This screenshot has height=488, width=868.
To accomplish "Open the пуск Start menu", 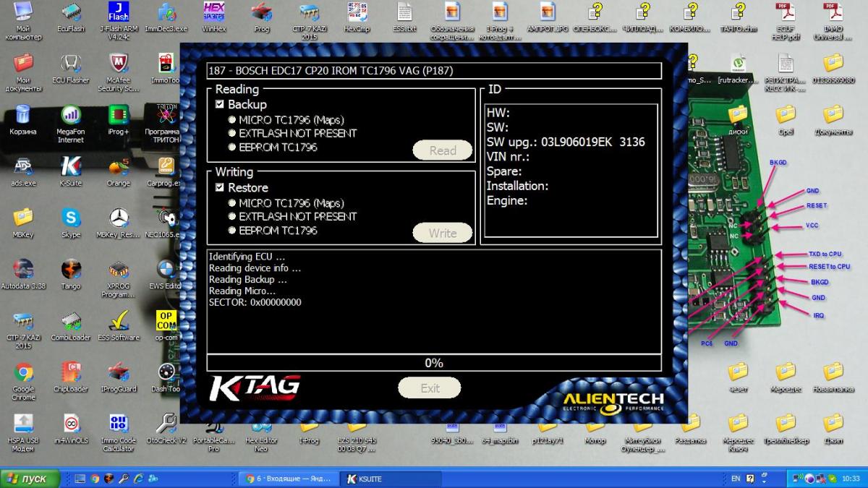I will 29,479.
